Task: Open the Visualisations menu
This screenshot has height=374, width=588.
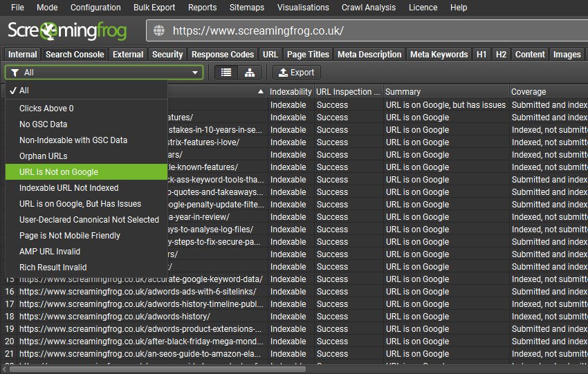Action: (x=303, y=8)
